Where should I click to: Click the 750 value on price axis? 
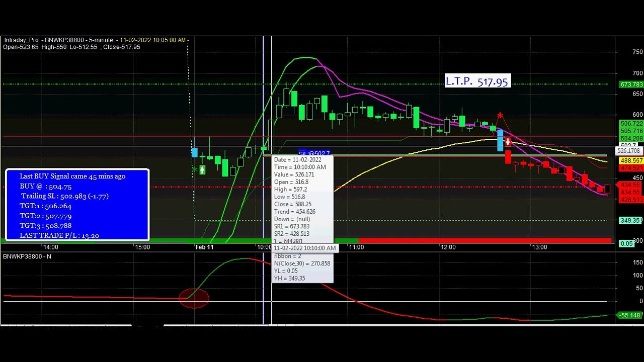point(636,52)
